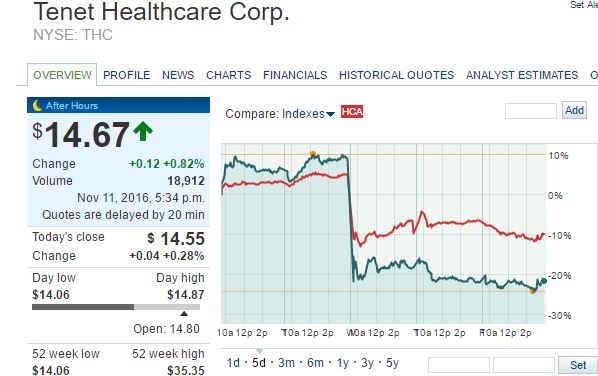Image resolution: width=598 pixels, height=376 pixels.
Task: View the ANALYST ESTIMATES tab
Action: click(522, 75)
